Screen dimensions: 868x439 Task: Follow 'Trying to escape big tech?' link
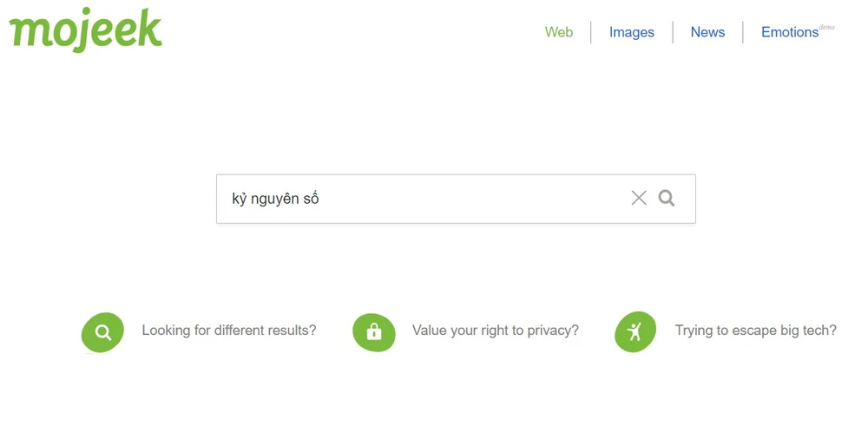(x=756, y=331)
